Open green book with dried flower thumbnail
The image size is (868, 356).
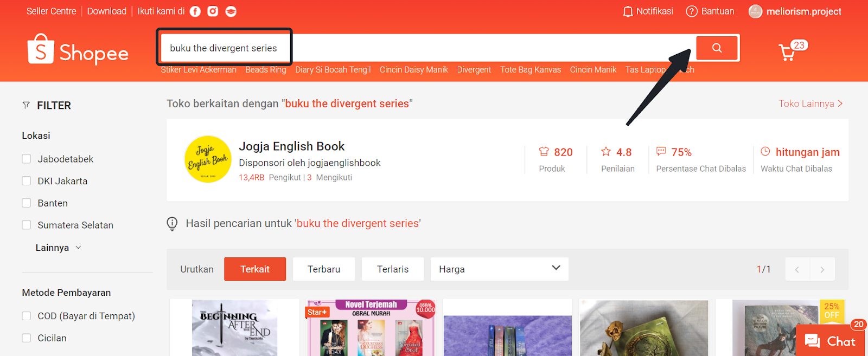pyautogui.click(x=644, y=327)
